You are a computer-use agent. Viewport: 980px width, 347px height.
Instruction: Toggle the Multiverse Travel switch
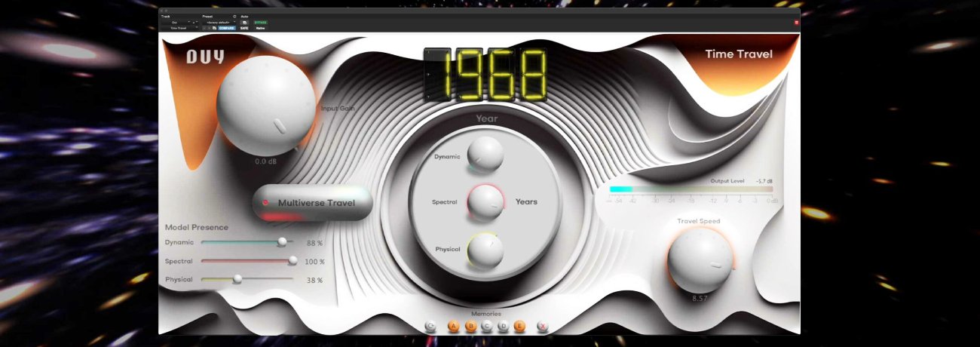tap(313, 203)
